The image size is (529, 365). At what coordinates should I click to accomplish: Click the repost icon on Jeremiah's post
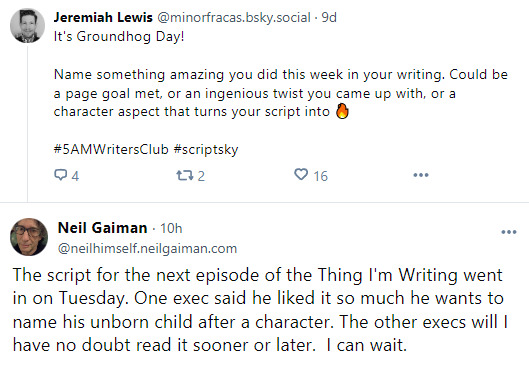[185, 175]
